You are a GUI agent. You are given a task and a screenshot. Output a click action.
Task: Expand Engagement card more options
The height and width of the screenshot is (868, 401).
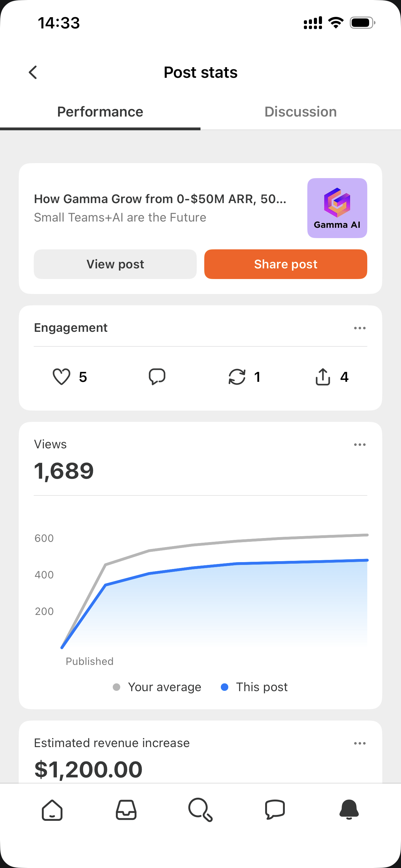coord(359,328)
